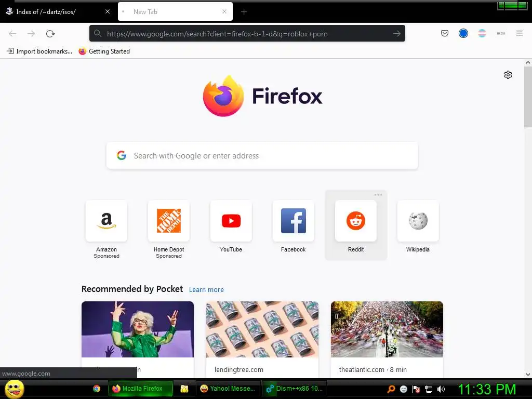Focus the address bar URL field
This screenshot has width=532, height=399.
point(247,34)
